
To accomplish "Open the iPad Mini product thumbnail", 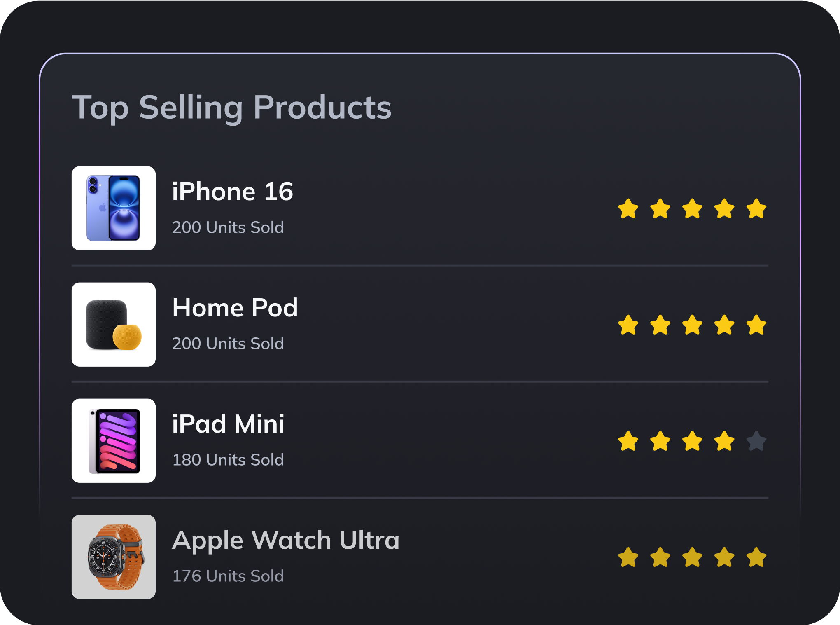I will click(x=114, y=441).
